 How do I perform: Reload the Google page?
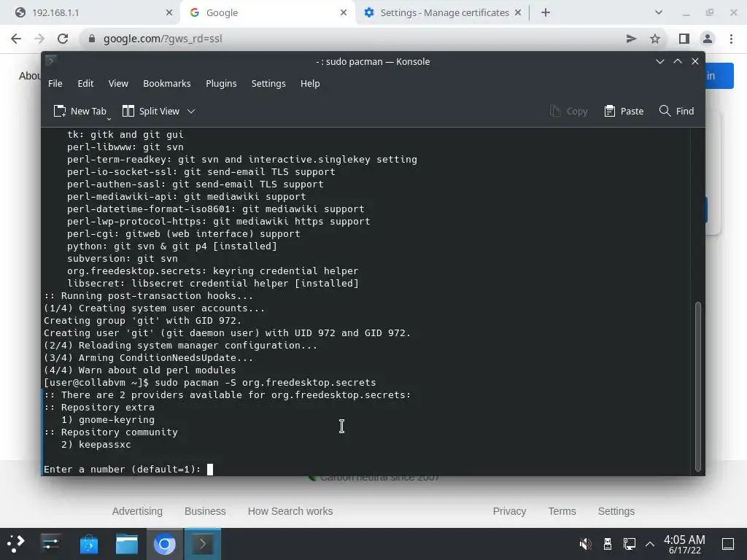pyautogui.click(x=63, y=39)
